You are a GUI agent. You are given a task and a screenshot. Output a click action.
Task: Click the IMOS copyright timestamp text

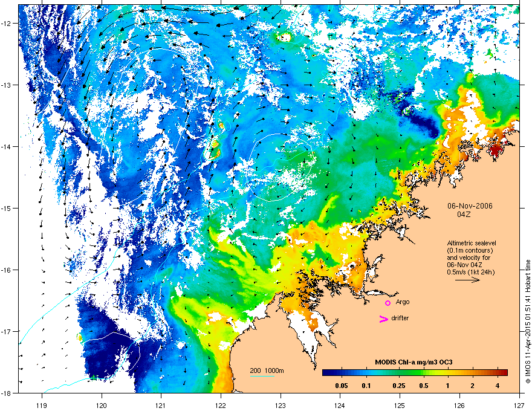[528, 322]
